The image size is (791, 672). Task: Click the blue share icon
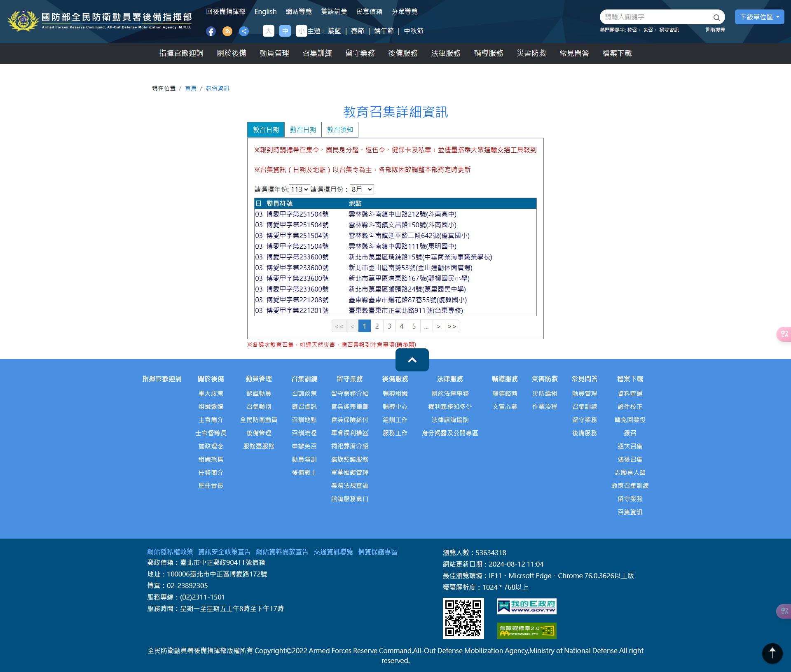pyautogui.click(x=244, y=31)
